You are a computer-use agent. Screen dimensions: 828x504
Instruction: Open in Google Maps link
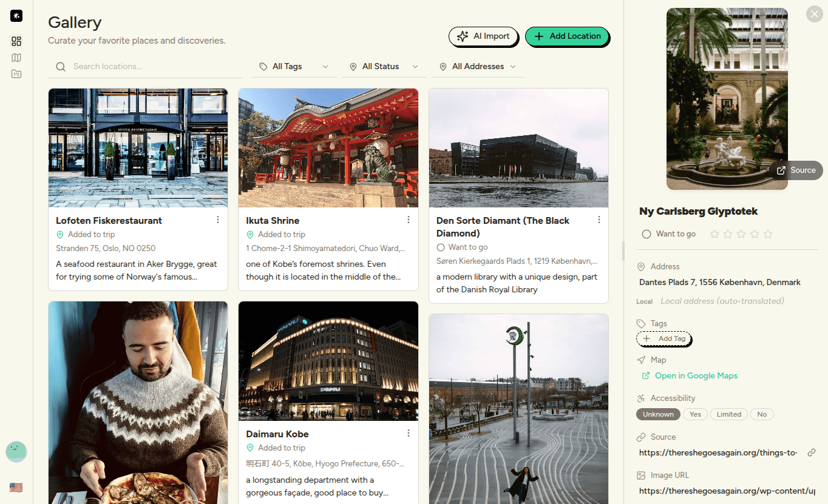tap(696, 376)
